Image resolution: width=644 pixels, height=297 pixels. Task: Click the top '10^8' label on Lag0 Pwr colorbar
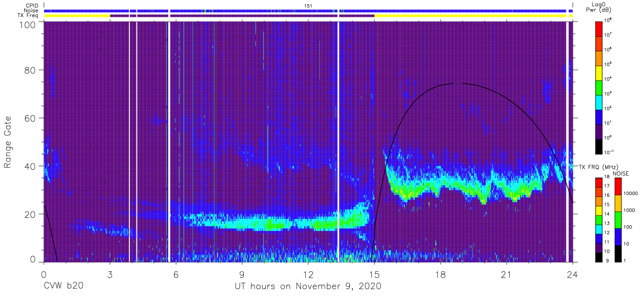[608, 20]
